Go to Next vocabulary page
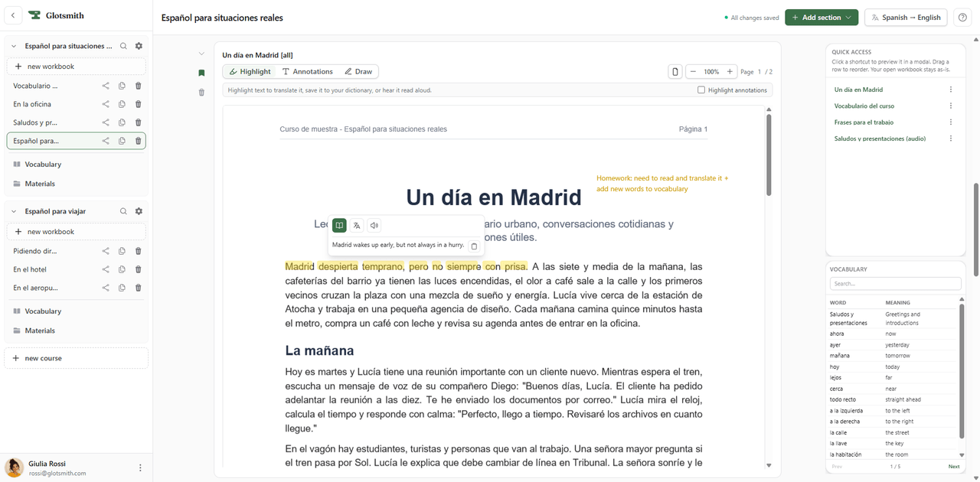The height and width of the screenshot is (482, 980). [x=954, y=467]
